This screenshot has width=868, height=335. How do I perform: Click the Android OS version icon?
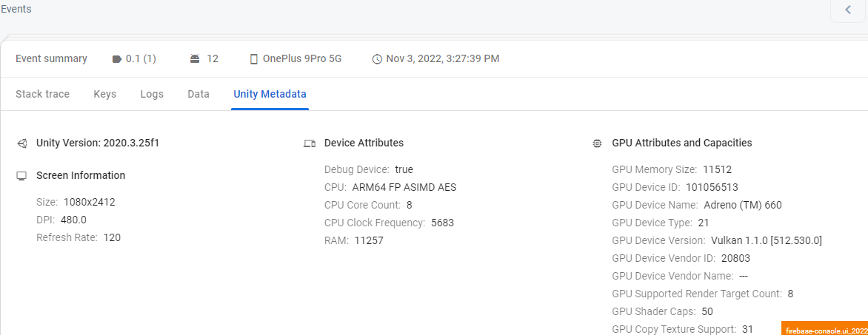(195, 59)
